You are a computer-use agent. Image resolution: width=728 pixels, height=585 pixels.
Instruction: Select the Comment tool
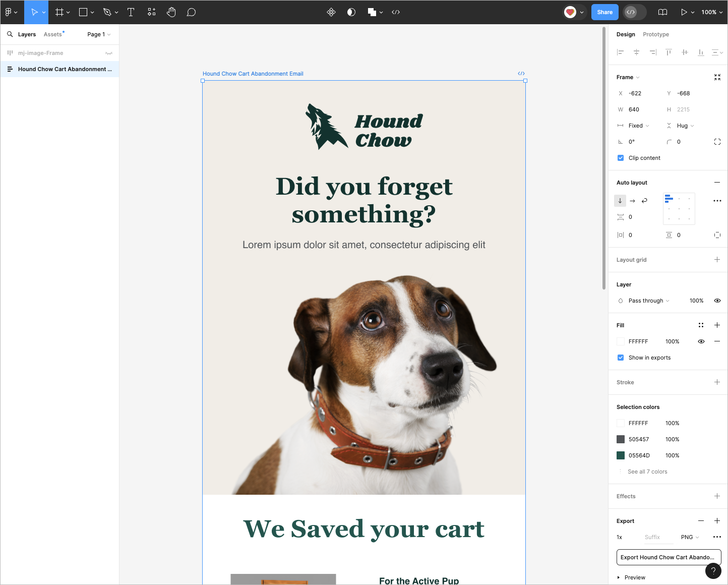(x=191, y=12)
